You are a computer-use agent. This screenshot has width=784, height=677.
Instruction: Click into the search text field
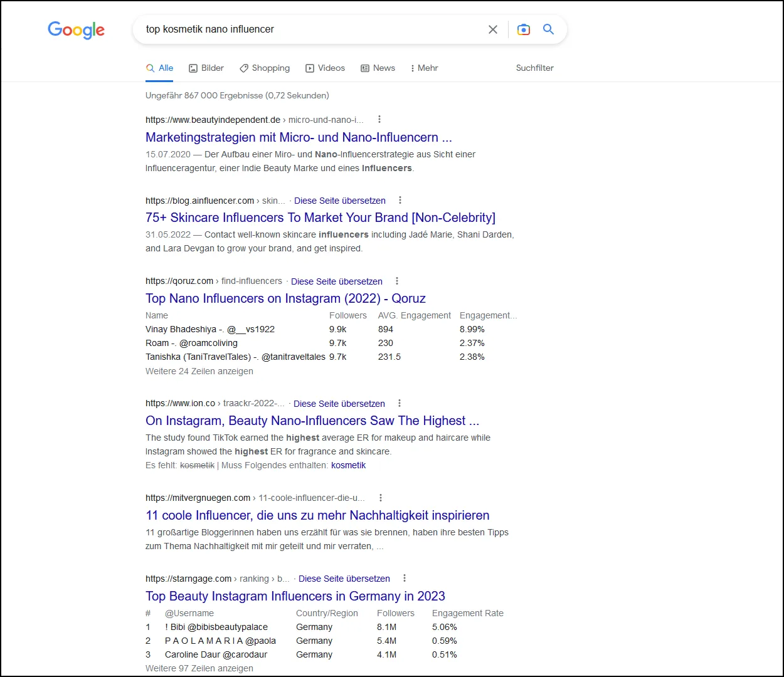[x=310, y=29]
